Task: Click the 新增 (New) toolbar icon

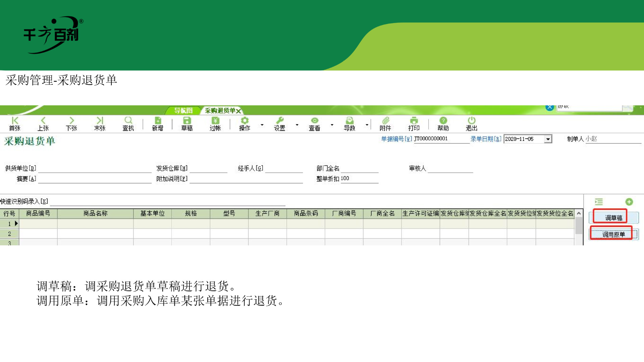Action: [x=157, y=123]
